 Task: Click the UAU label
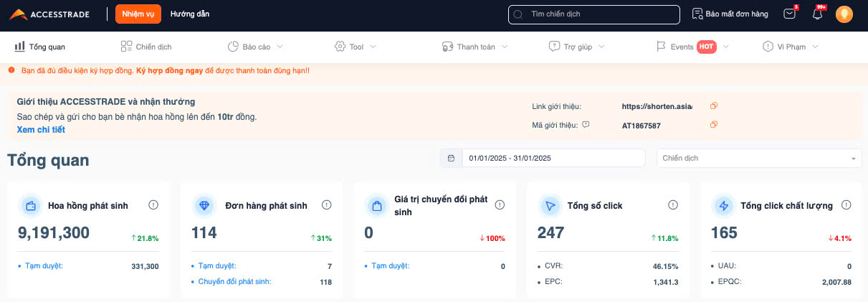(x=727, y=266)
